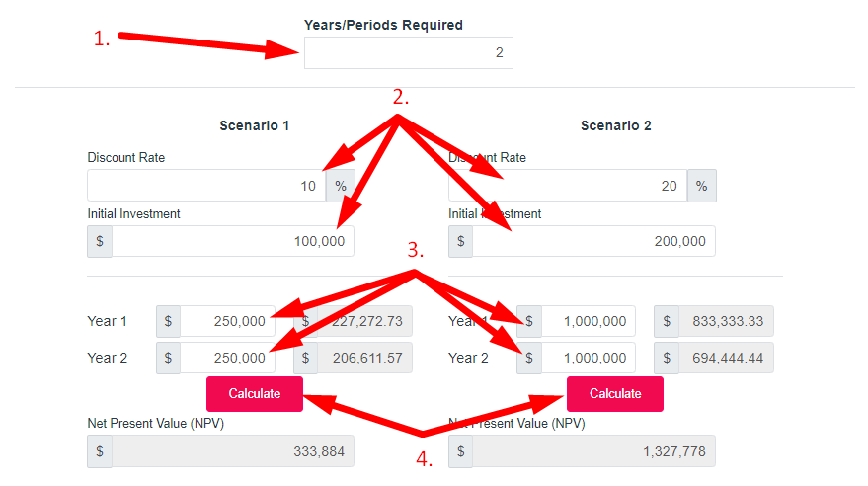
Task: Click dollar icon on Scenario 2 Initial Investment
Action: [x=460, y=241]
